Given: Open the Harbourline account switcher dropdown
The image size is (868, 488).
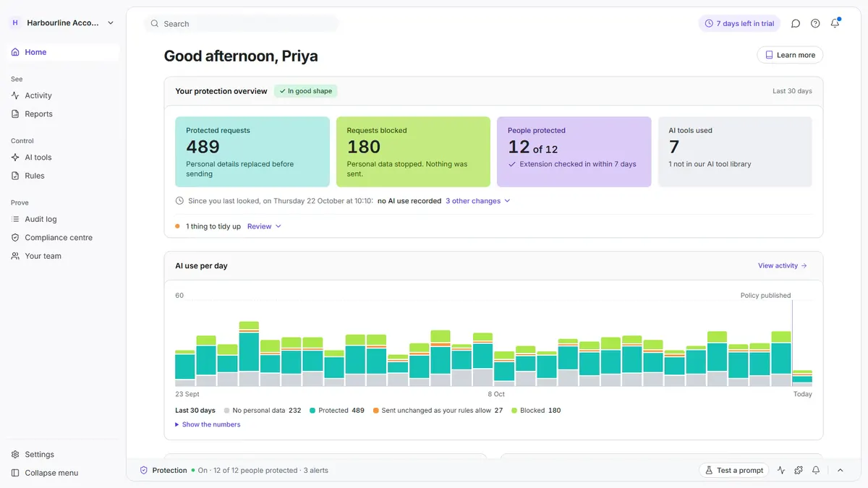Looking at the screenshot, I should pyautogui.click(x=63, y=23).
